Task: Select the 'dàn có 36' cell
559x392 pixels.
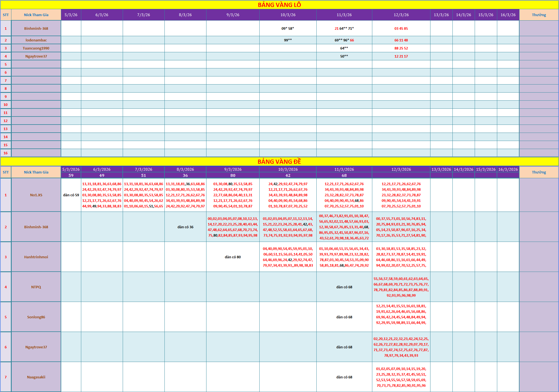Action: click(x=185, y=227)
